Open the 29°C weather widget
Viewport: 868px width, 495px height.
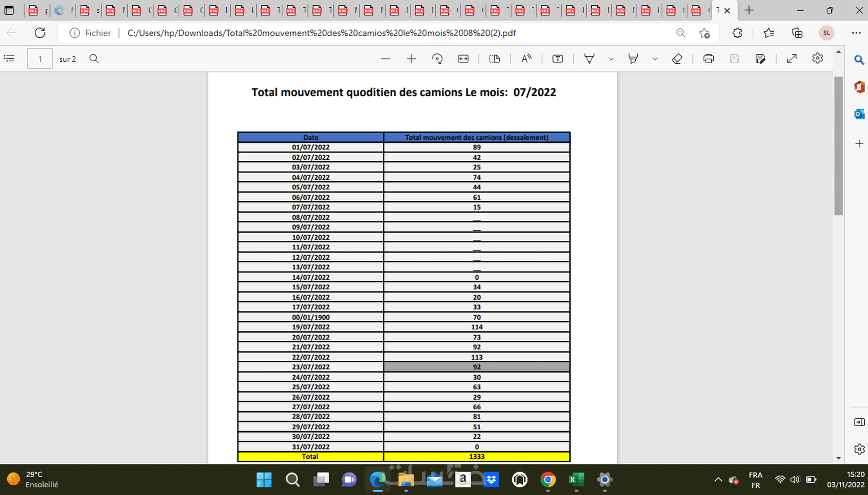33,480
